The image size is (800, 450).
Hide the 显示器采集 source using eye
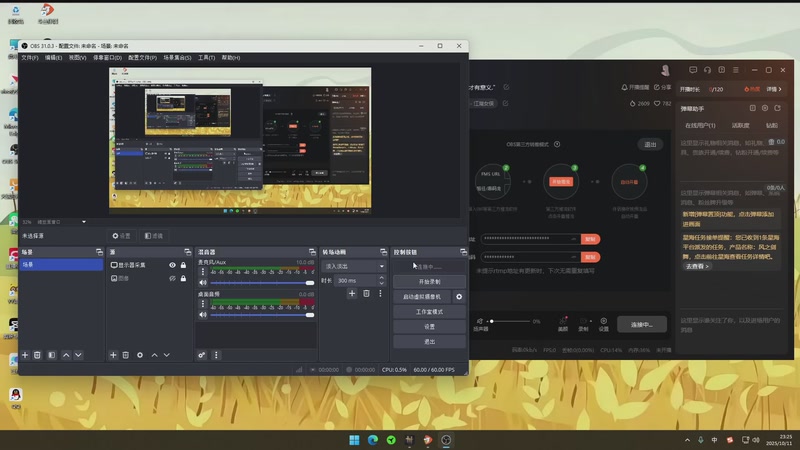pos(172,265)
